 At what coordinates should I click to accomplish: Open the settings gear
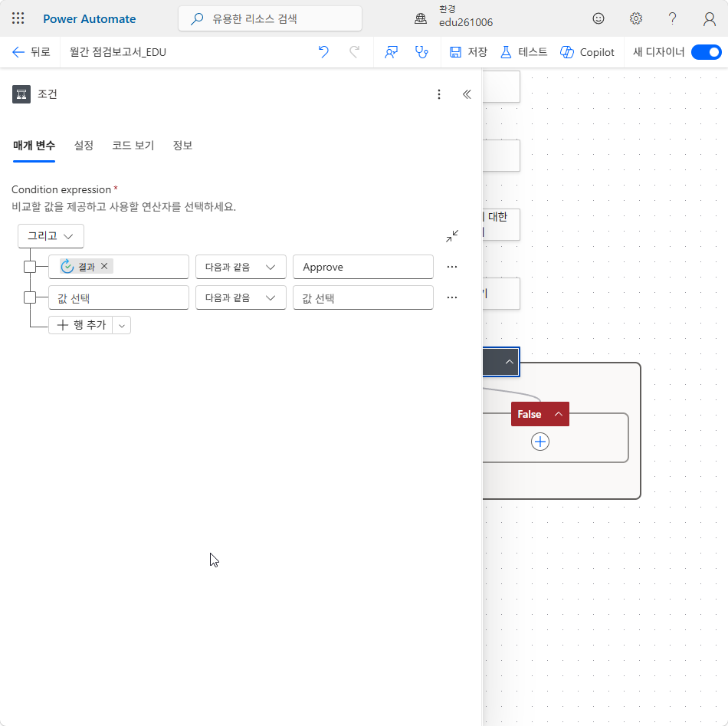pyautogui.click(x=635, y=18)
